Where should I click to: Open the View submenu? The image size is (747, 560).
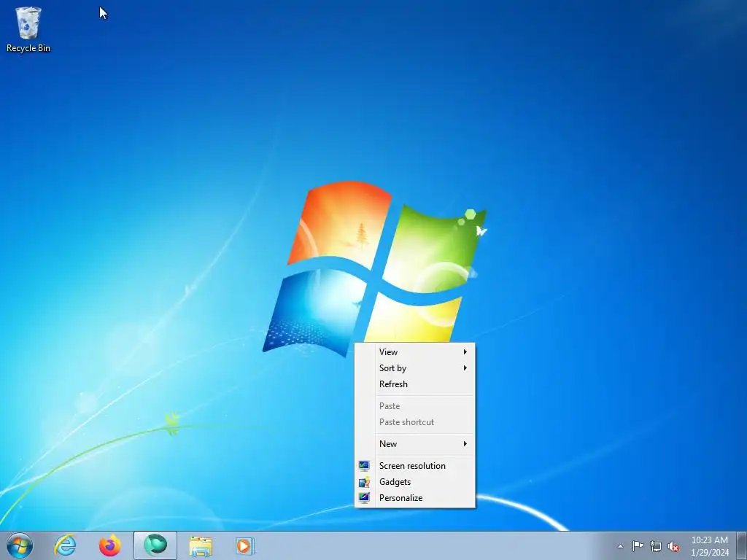point(415,352)
